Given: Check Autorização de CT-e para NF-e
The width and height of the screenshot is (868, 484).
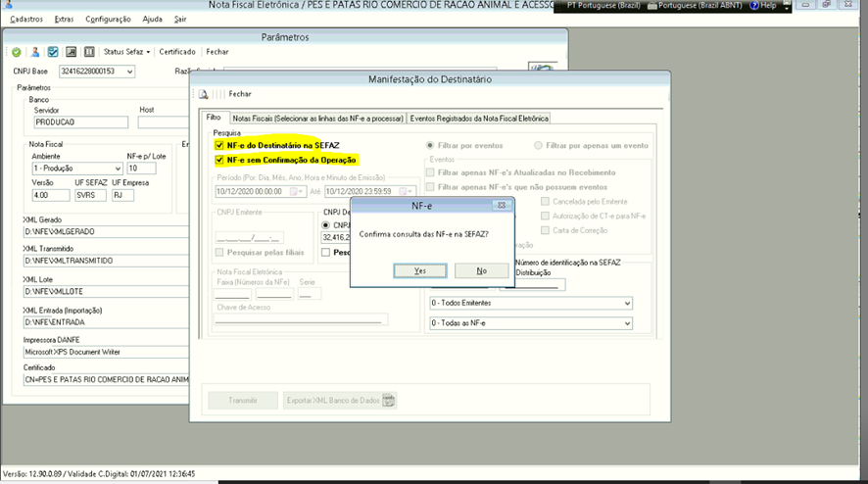Looking at the screenshot, I should pyautogui.click(x=546, y=216).
